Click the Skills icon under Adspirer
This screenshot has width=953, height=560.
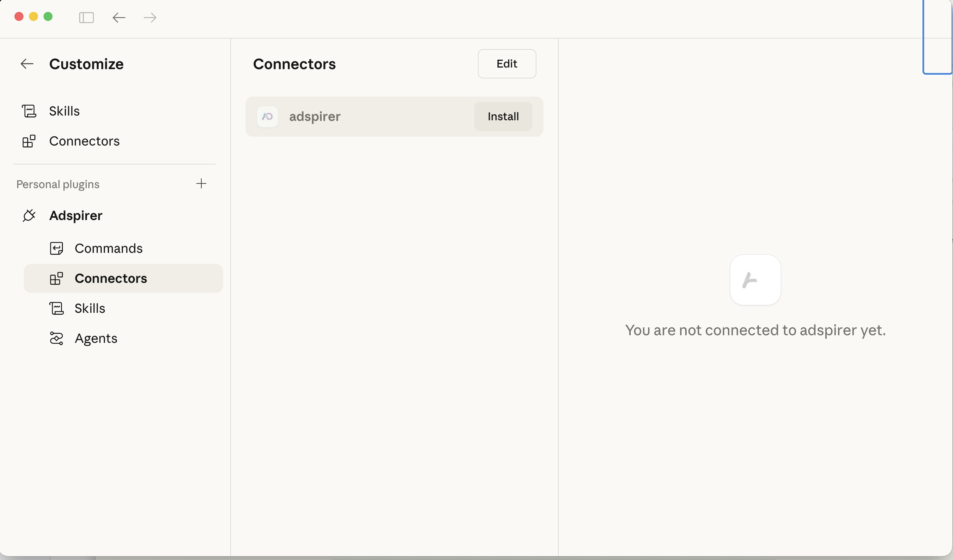[x=57, y=308]
